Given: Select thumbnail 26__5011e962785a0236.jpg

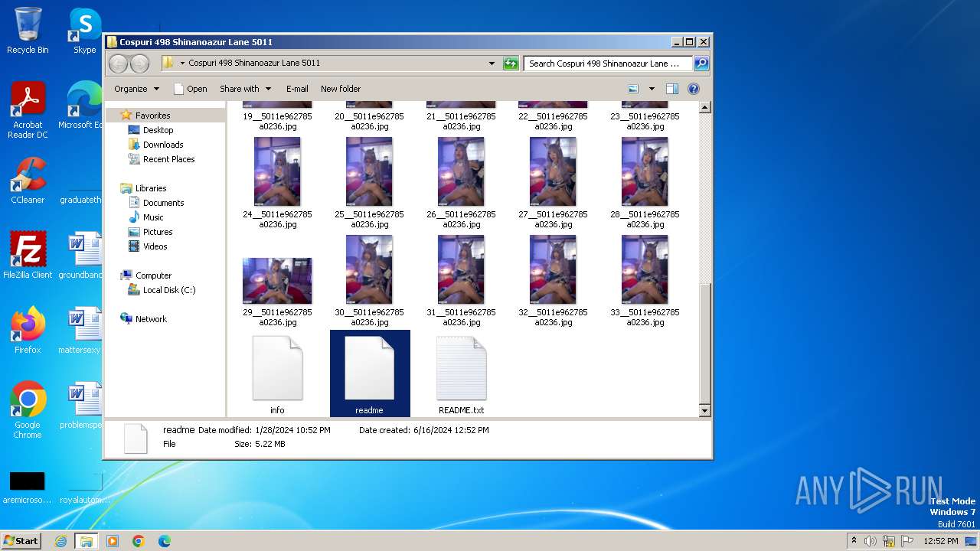Looking at the screenshot, I should click(x=461, y=171).
